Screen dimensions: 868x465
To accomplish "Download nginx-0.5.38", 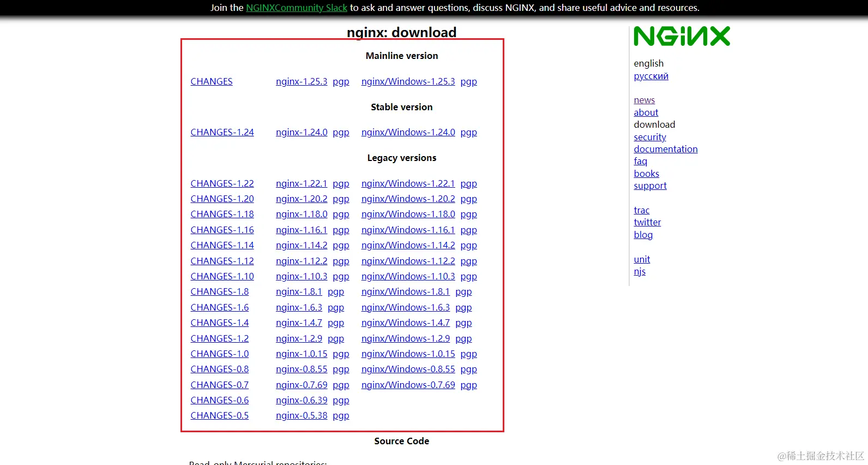I will (302, 415).
